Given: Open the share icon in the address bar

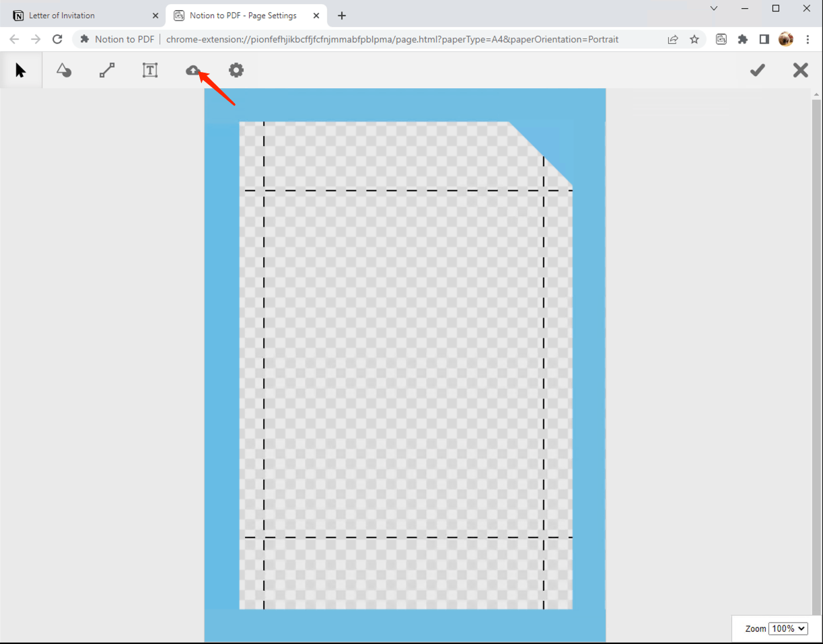Looking at the screenshot, I should click(x=672, y=39).
